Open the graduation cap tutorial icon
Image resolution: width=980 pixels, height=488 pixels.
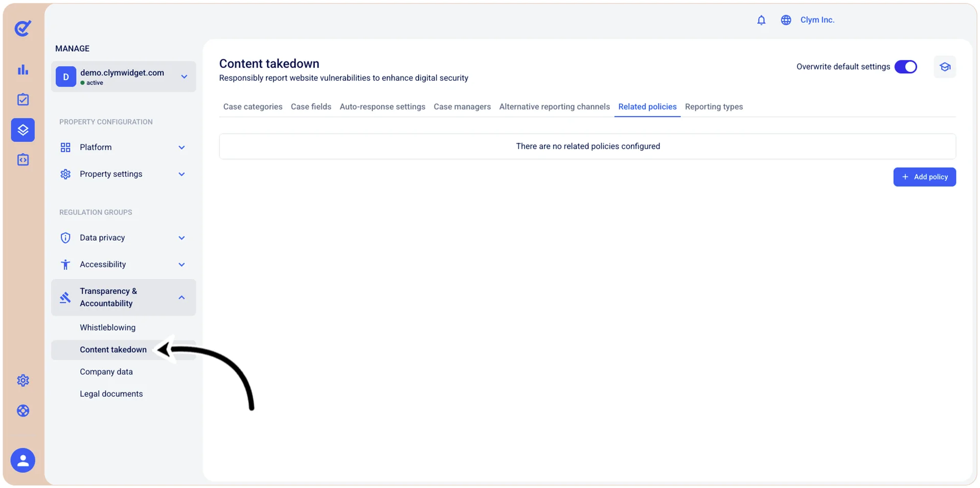[x=945, y=67]
